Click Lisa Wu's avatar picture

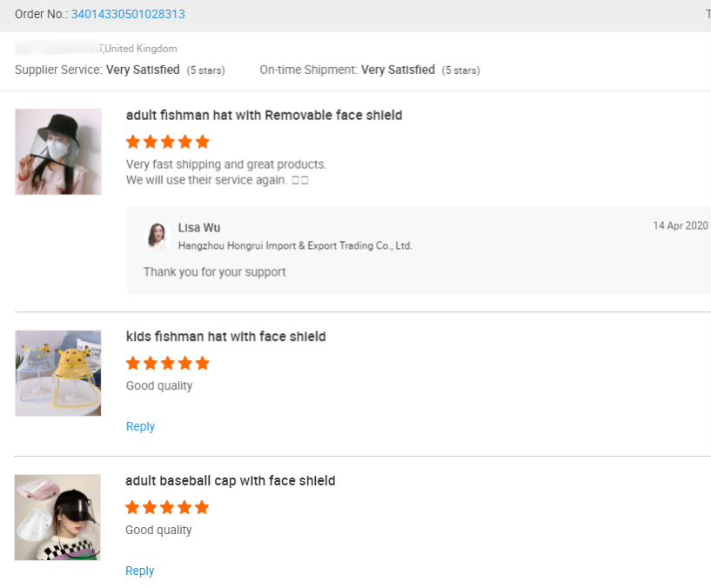pos(157,236)
